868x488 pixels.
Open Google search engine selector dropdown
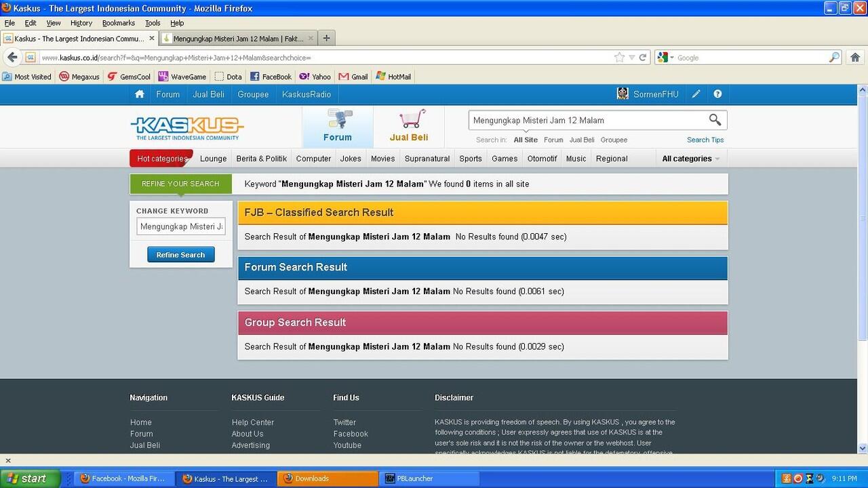pyautogui.click(x=666, y=58)
